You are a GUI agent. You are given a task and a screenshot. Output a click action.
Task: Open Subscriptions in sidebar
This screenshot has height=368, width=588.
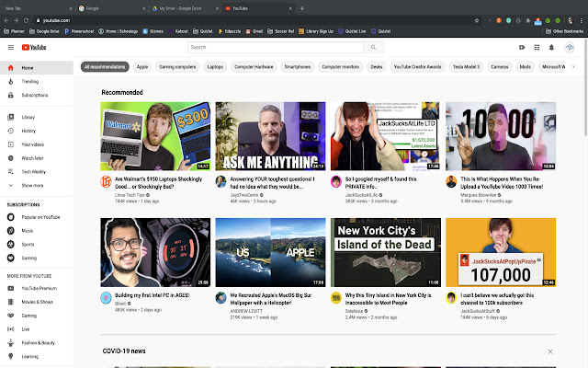[x=37, y=95]
